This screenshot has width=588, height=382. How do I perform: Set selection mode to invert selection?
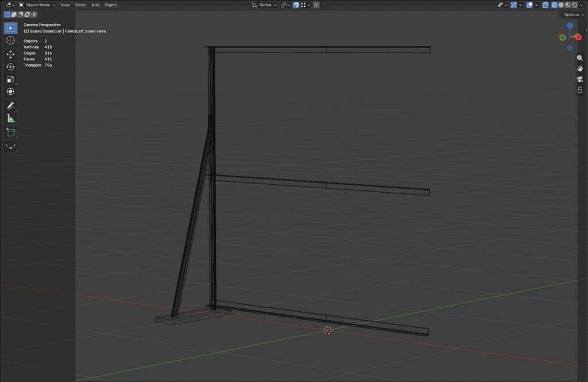pos(28,14)
